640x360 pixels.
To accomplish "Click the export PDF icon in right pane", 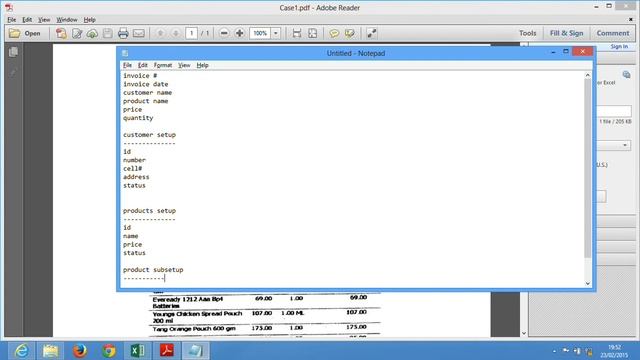I will click(x=627, y=74).
